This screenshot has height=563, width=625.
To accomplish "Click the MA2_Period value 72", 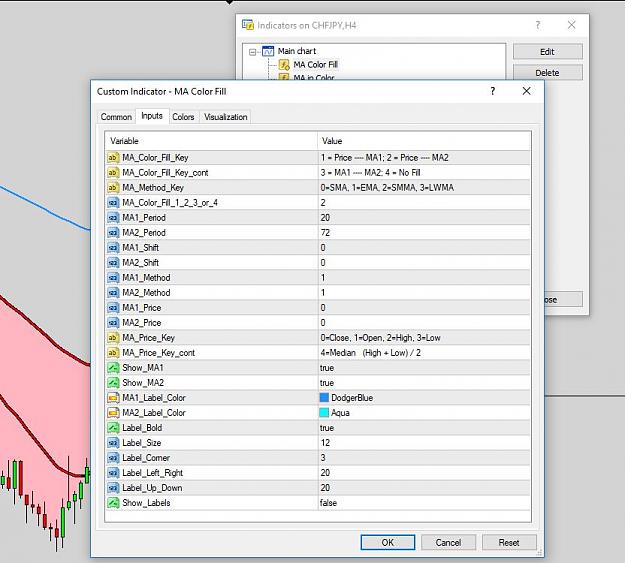I will (x=325, y=232).
